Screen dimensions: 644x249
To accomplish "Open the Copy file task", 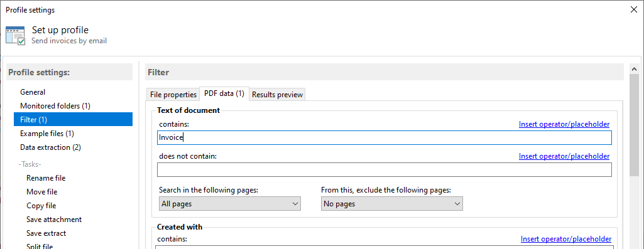I will click(x=41, y=206).
